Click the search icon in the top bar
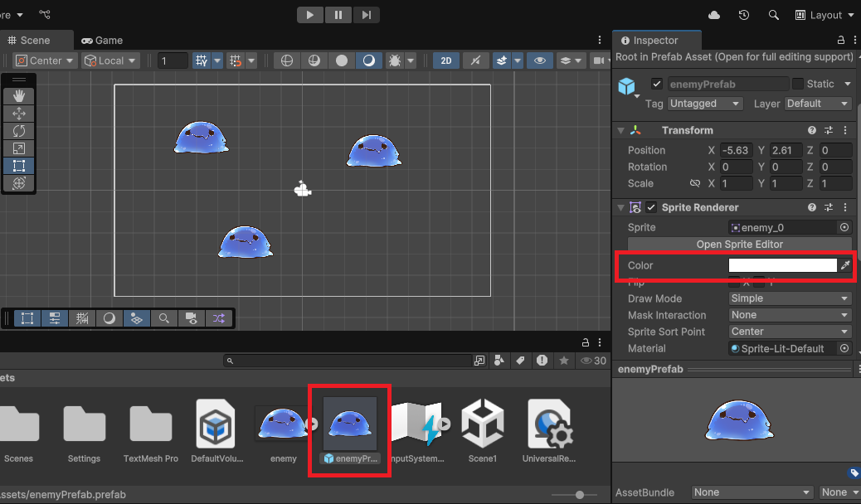The width and height of the screenshot is (861, 504). 774,14
